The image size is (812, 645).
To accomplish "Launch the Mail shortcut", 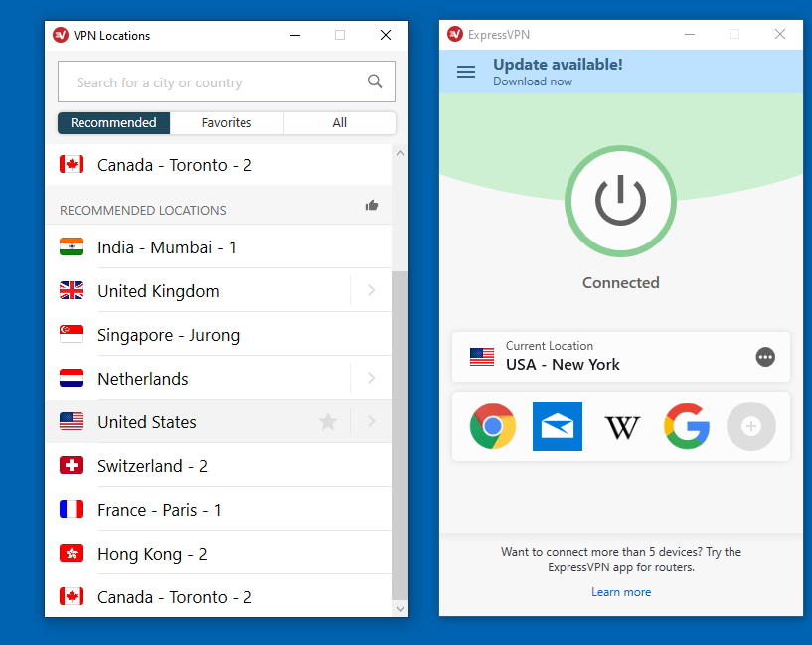I will (558, 426).
